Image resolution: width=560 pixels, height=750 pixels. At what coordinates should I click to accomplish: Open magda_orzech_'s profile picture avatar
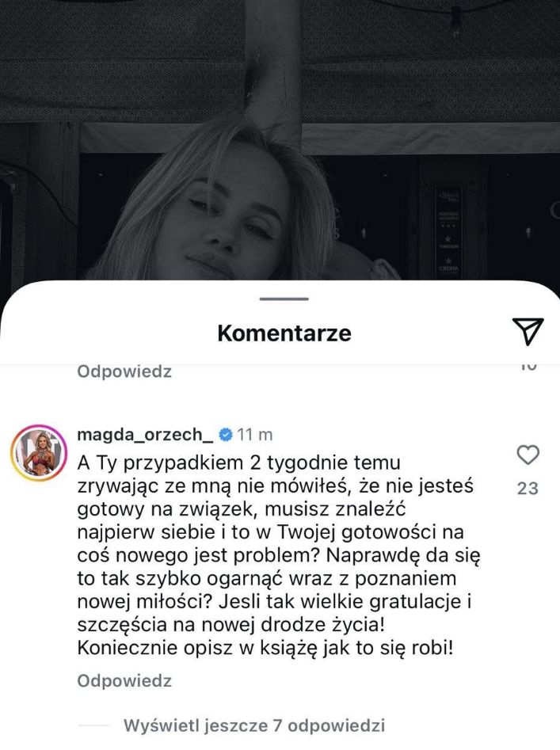(39, 452)
